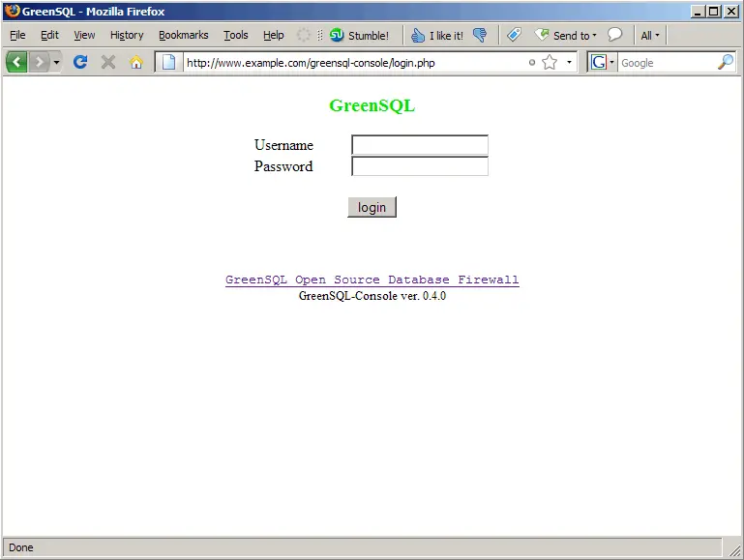The height and width of the screenshot is (560, 744).
Task: Open the View menu
Action: pyautogui.click(x=84, y=35)
